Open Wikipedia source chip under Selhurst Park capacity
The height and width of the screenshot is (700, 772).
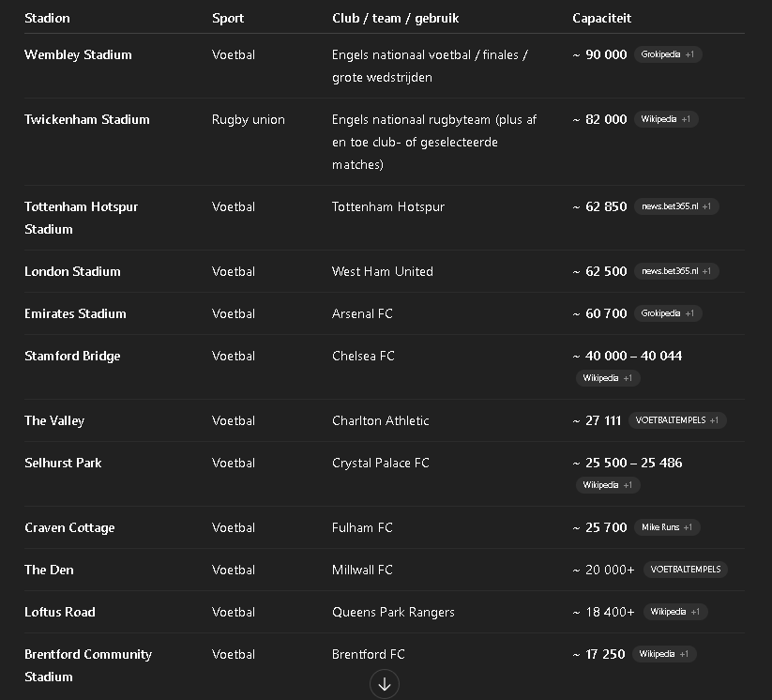tap(608, 485)
